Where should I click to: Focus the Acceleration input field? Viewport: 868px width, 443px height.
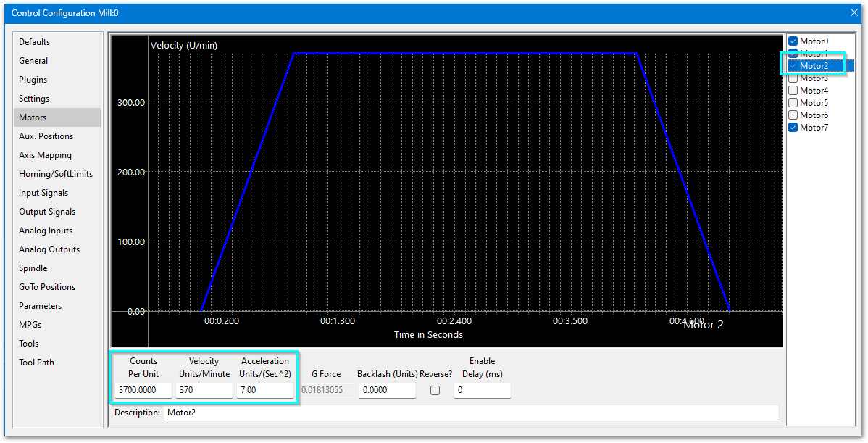(x=264, y=390)
